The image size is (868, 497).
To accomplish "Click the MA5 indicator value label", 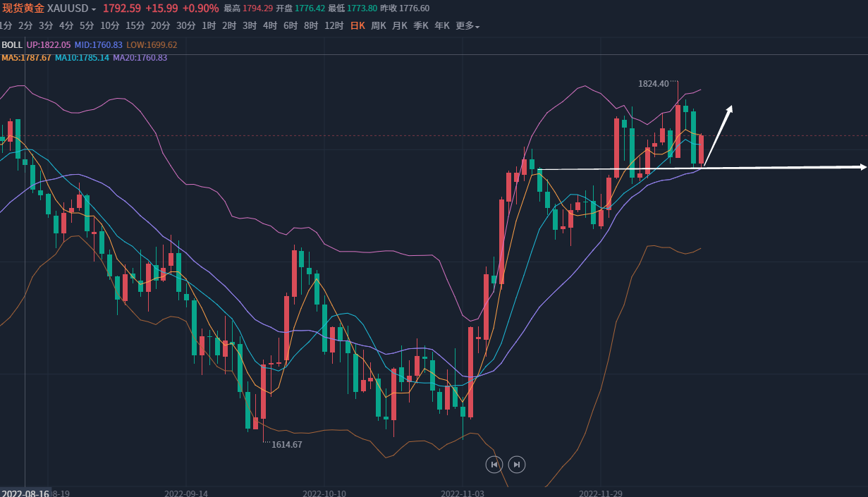I will 26,58.
